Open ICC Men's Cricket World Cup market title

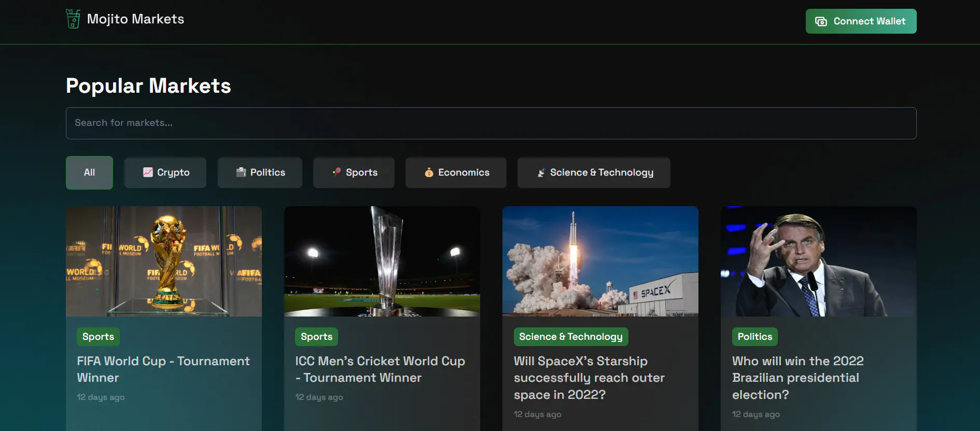[x=380, y=369]
